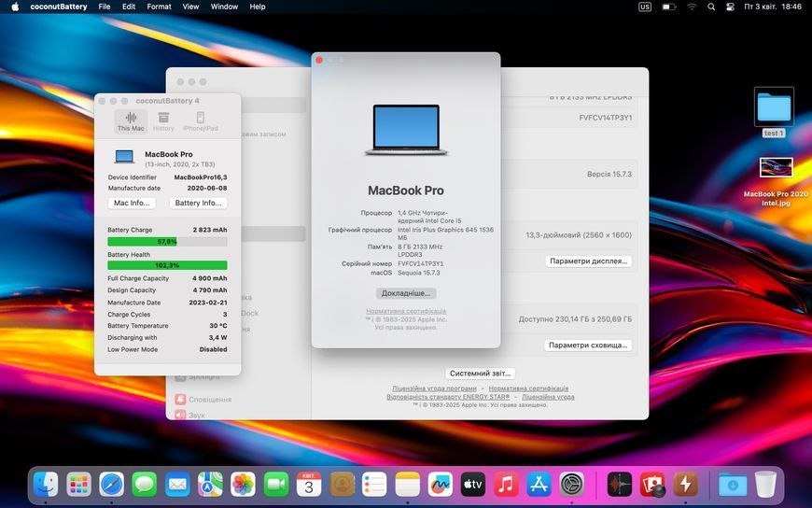This screenshot has height=508, width=812.
Task: Open System Settings from the Dock
Action: tap(572, 485)
